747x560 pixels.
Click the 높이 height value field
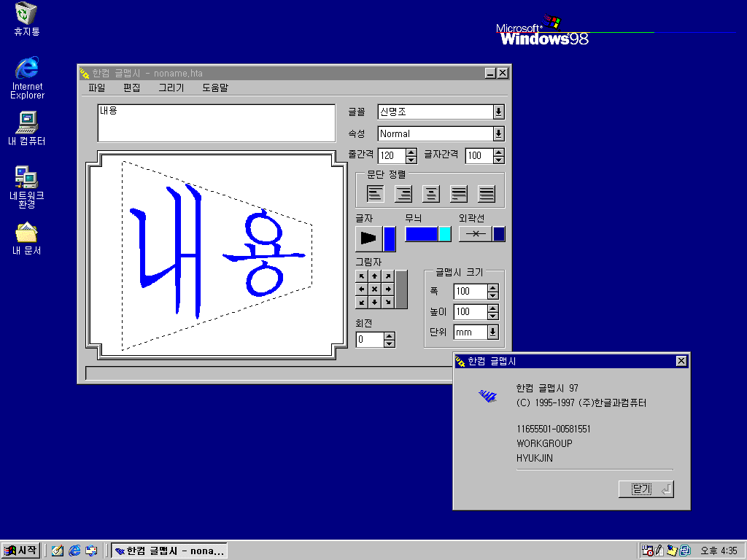[x=471, y=312]
